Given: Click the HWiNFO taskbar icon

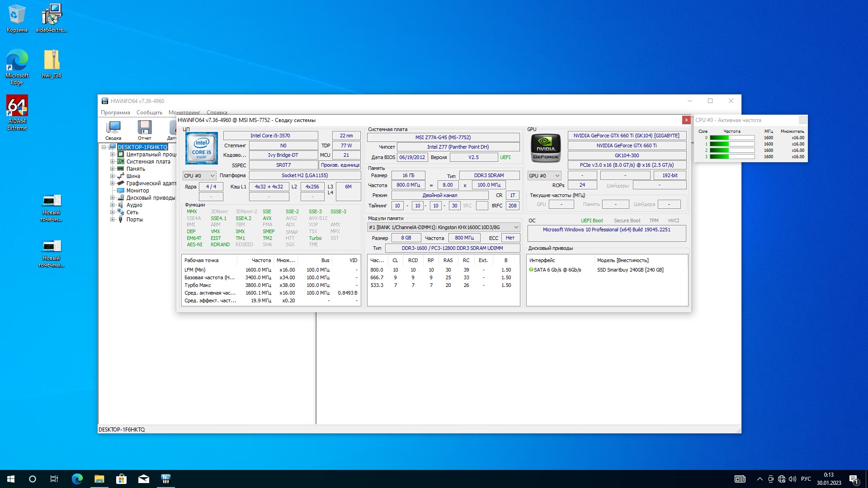Looking at the screenshot, I should [x=166, y=479].
